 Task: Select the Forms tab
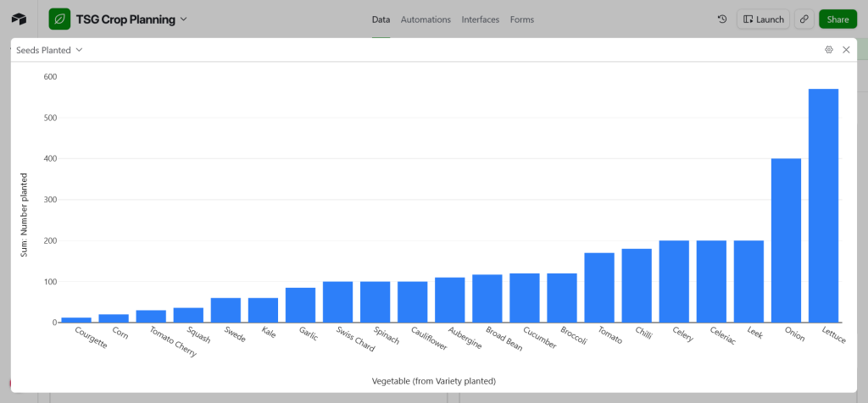522,19
